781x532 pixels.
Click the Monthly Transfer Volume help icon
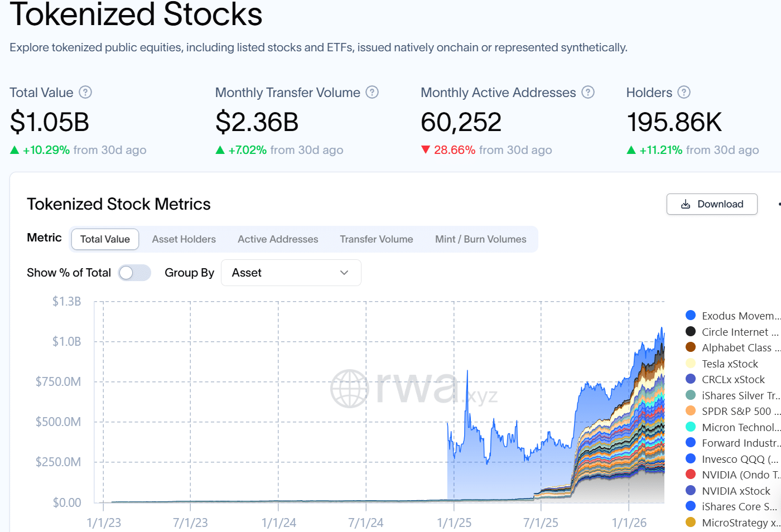coord(372,92)
